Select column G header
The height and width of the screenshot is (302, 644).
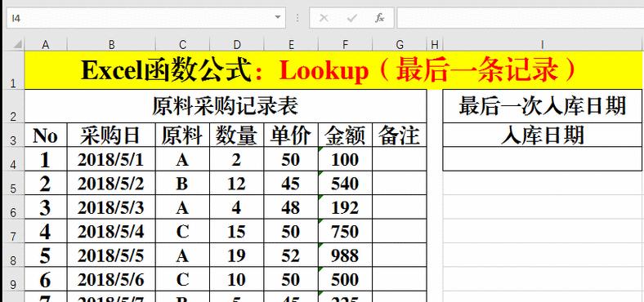pos(399,44)
